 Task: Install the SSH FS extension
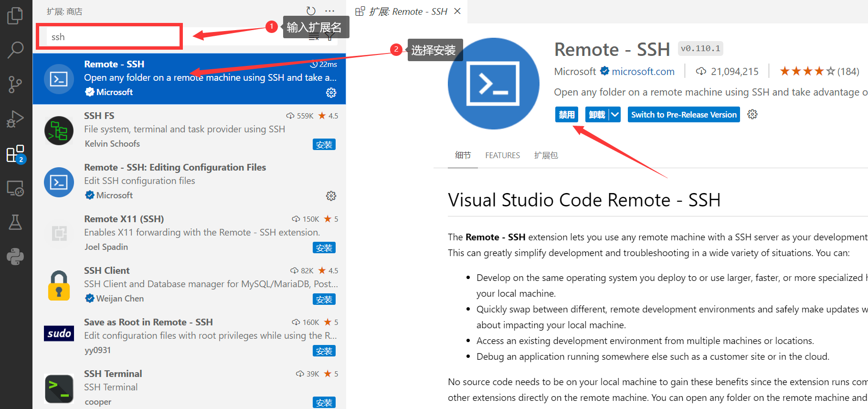[324, 145]
